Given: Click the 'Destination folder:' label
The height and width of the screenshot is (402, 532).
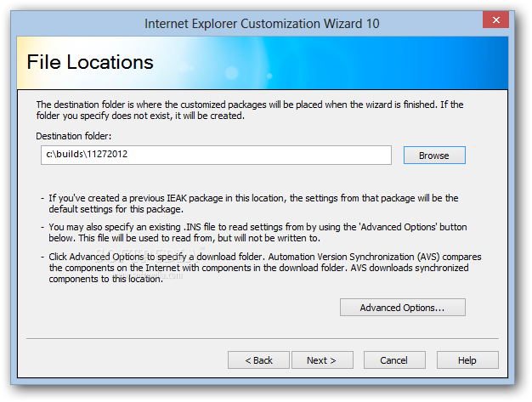Looking at the screenshot, I should [x=74, y=136].
